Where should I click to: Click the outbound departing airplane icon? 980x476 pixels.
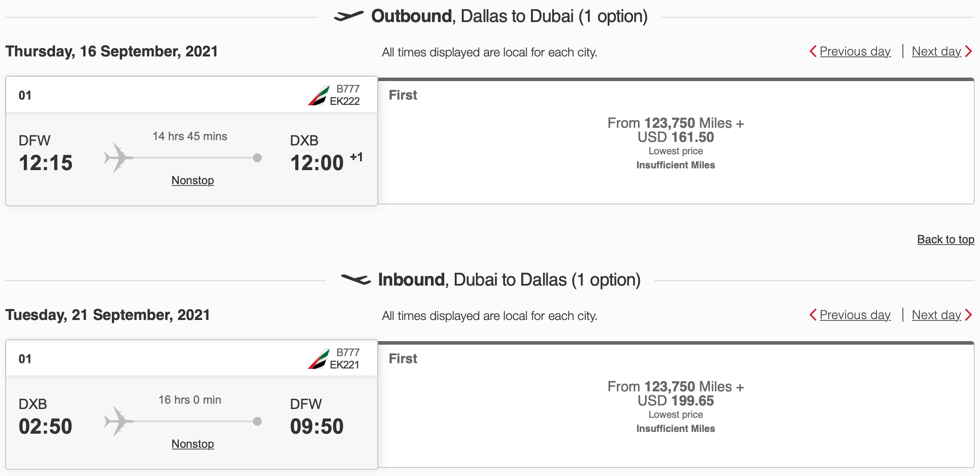click(349, 16)
